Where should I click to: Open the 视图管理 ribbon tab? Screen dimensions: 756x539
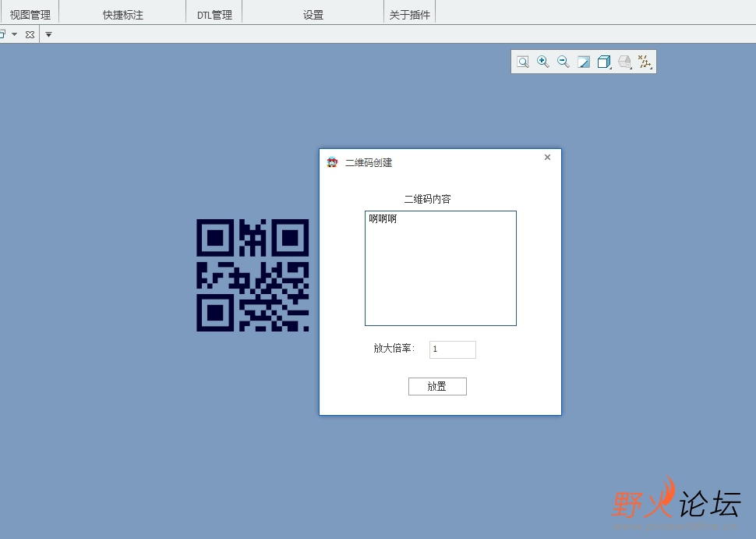[x=30, y=15]
